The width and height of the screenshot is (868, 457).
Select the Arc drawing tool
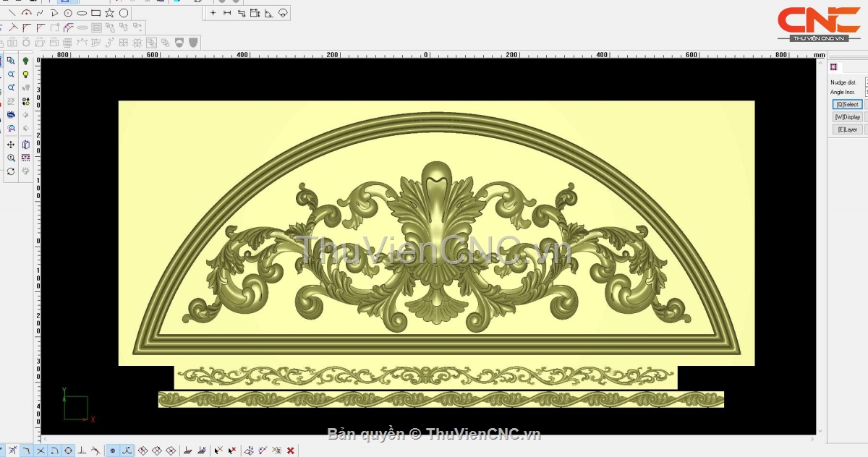click(26, 13)
